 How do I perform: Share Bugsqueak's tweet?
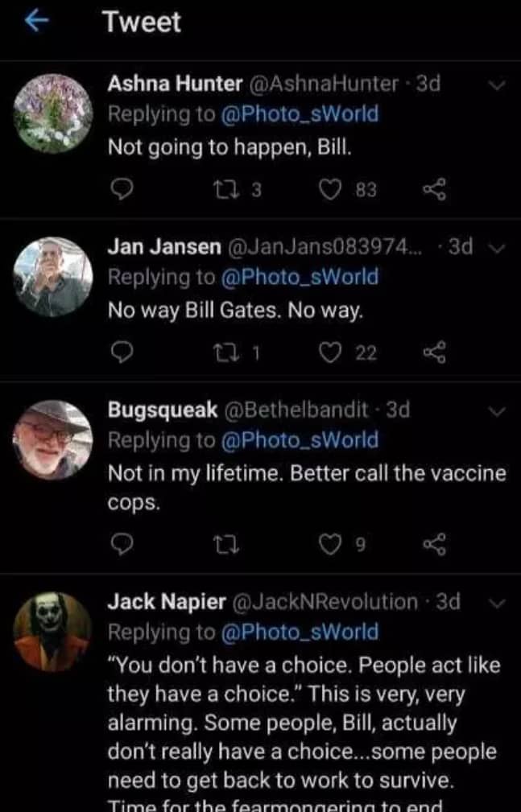coord(434,546)
